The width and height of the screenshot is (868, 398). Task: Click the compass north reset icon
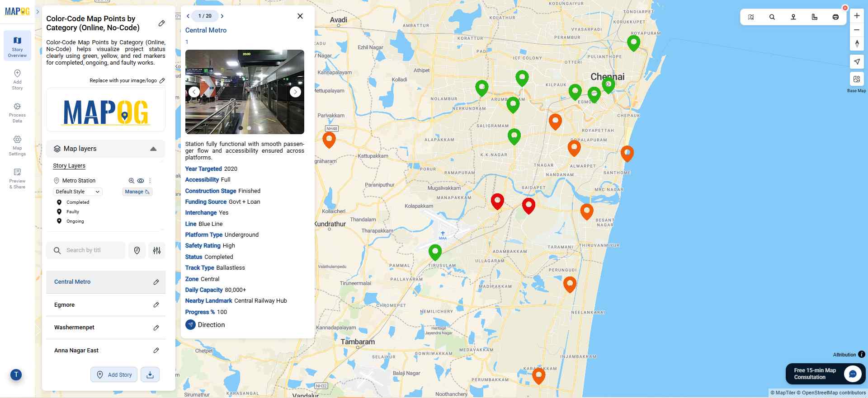point(857,44)
